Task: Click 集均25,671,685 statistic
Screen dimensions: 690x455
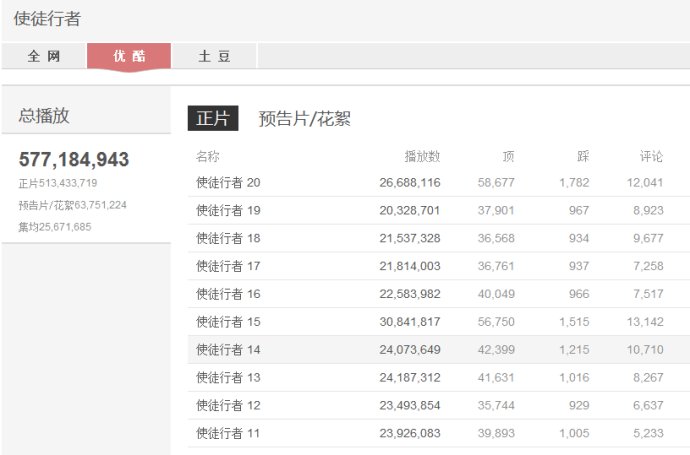Action: tap(55, 227)
